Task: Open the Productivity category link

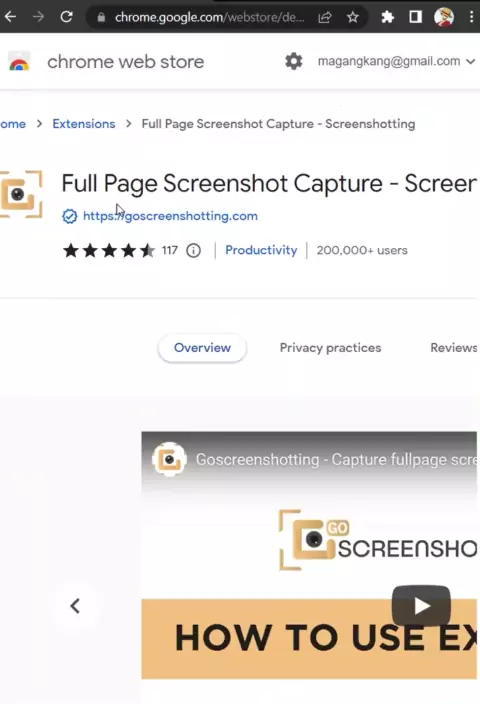Action: (x=261, y=250)
